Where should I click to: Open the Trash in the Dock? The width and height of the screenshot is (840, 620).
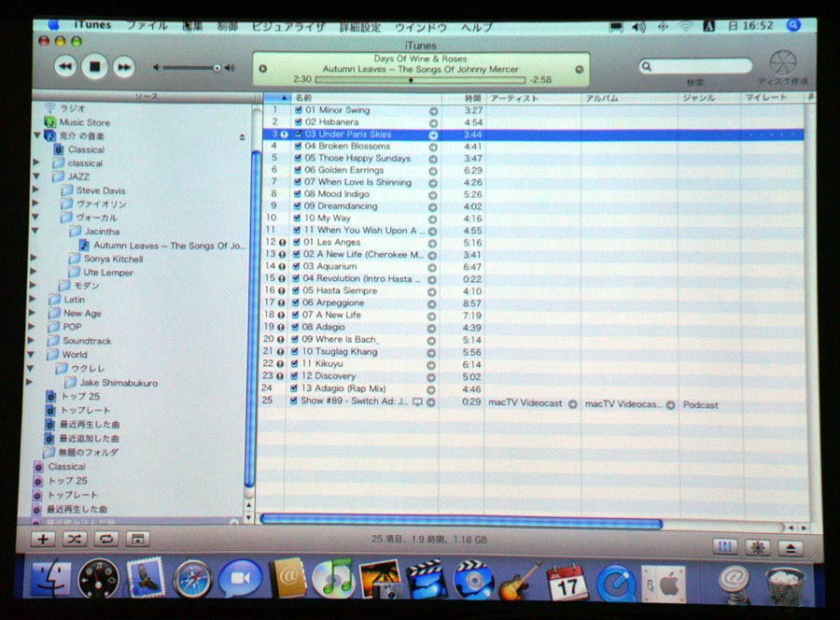[x=784, y=586]
